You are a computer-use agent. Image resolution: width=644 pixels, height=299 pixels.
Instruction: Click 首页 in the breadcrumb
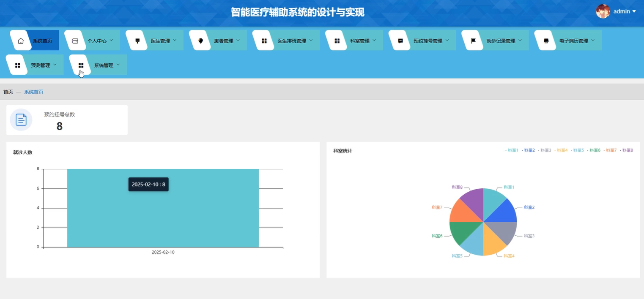(8, 92)
